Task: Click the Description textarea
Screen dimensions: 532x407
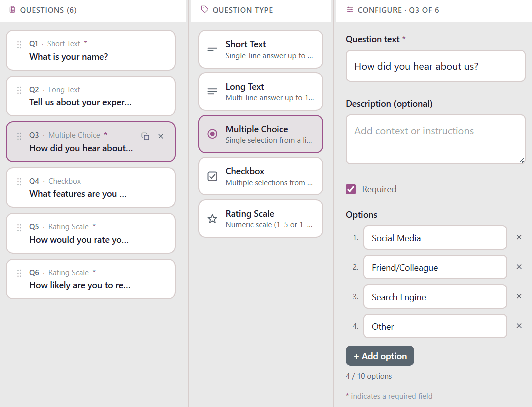Action: (435, 139)
